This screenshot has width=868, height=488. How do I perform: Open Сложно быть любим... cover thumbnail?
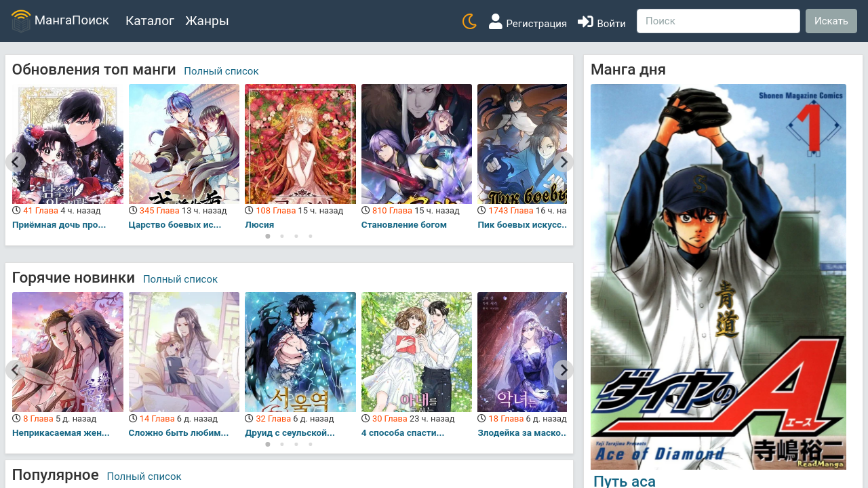(x=184, y=352)
